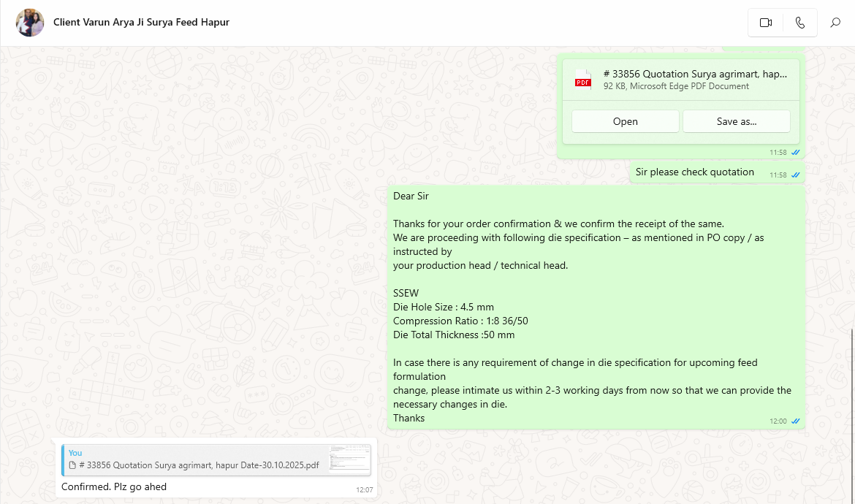Screen dimensions: 855x504
Task: Click the PDF preview thumbnail in quoted reply
Action: tap(349, 460)
